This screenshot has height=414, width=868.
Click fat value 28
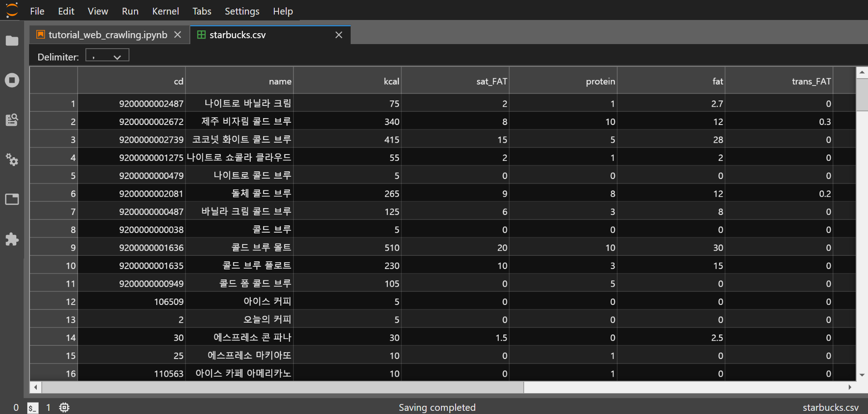(671, 140)
